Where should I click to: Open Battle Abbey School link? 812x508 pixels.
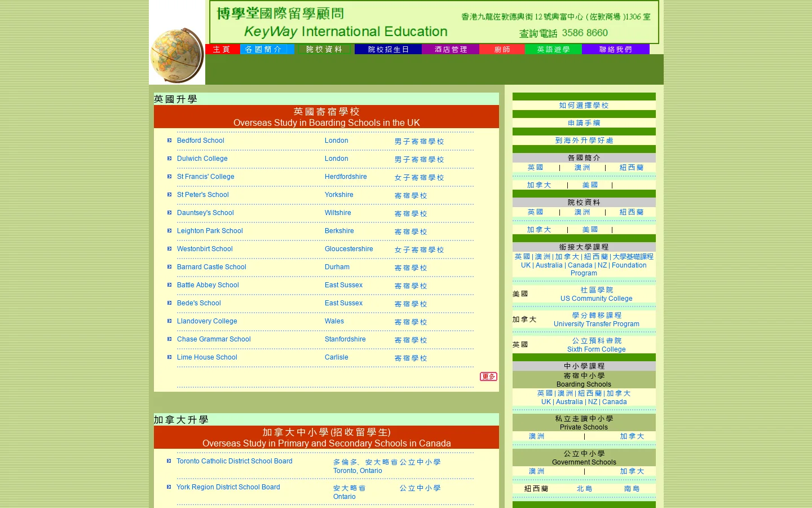[x=208, y=285]
